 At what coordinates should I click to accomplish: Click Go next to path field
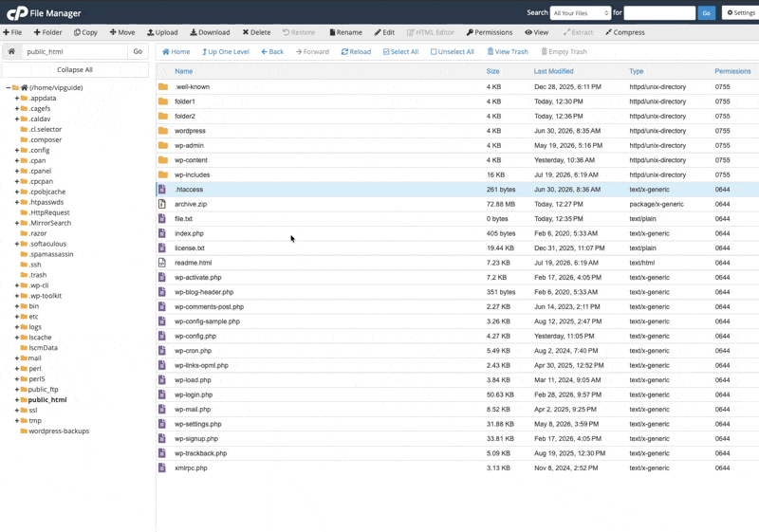point(138,51)
